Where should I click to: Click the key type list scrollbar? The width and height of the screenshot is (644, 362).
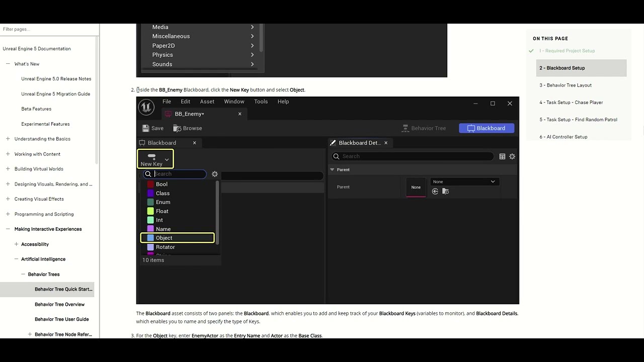[217, 212]
